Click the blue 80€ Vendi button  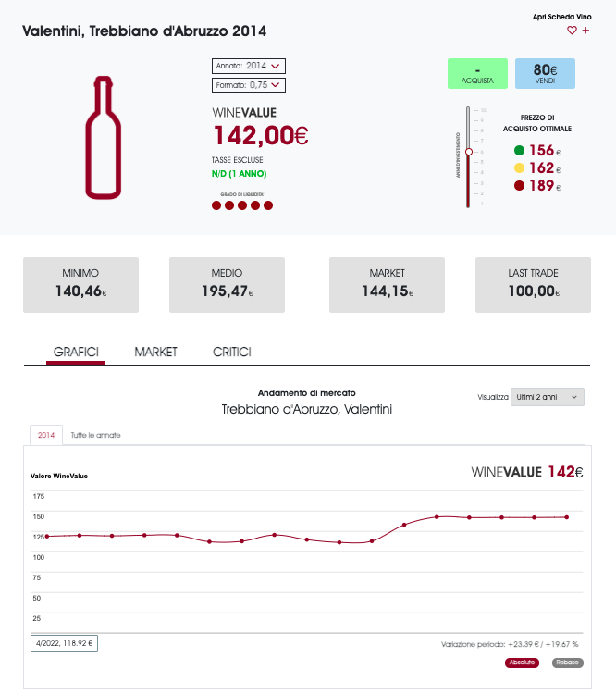click(x=545, y=73)
